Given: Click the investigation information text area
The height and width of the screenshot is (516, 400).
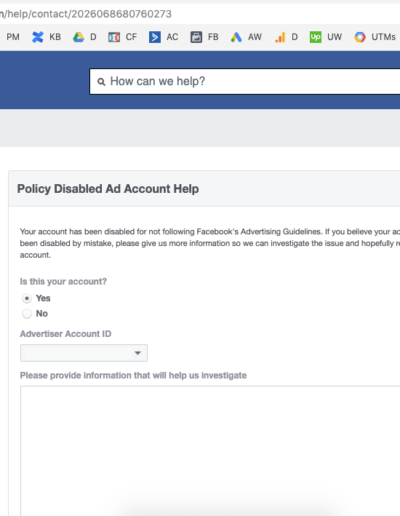Looking at the screenshot, I should [210, 451].
